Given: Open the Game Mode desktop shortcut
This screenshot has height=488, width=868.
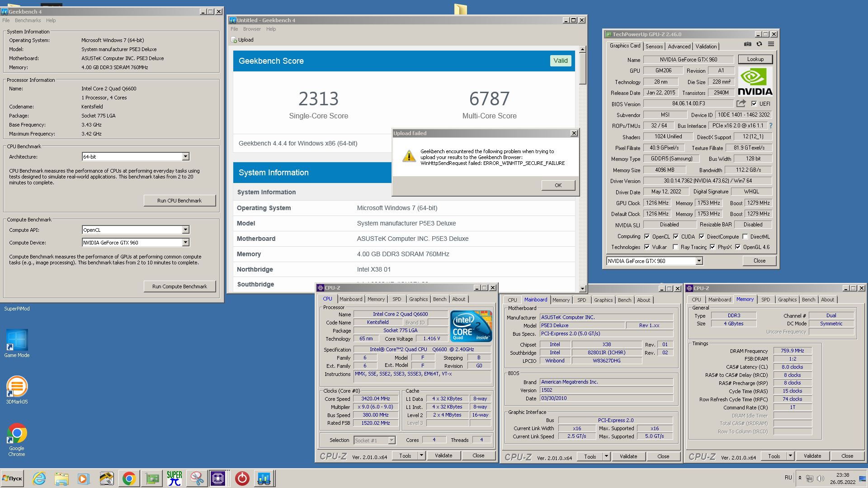Looking at the screenshot, I should click(17, 343).
